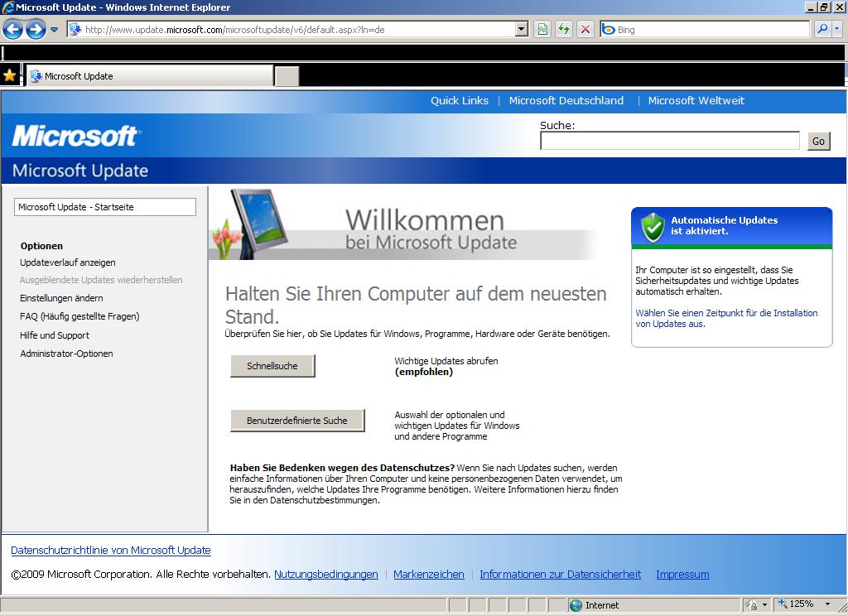This screenshot has height=616, width=848.
Task: Click the Schnellsuche button
Action: point(272,366)
